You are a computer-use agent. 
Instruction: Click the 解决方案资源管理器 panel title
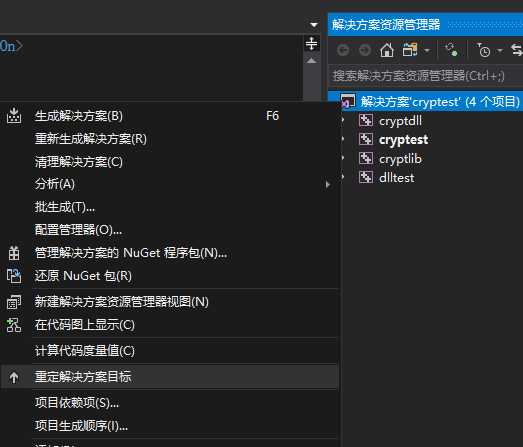point(386,25)
